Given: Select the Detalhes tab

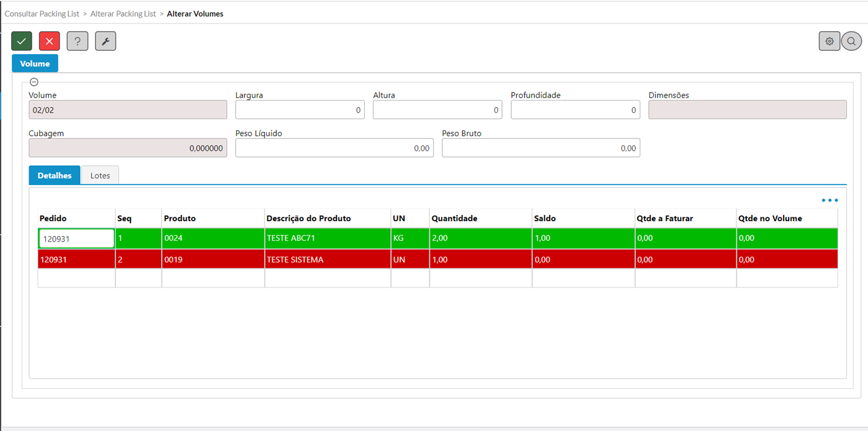Looking at the screenshot, I should point(55,176).
